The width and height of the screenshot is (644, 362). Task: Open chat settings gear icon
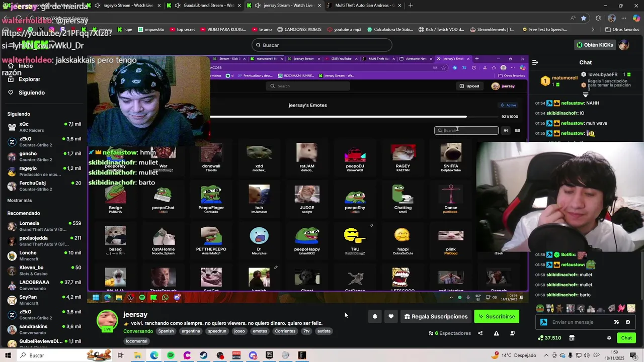pyautogui.click(x=609, y=338)
